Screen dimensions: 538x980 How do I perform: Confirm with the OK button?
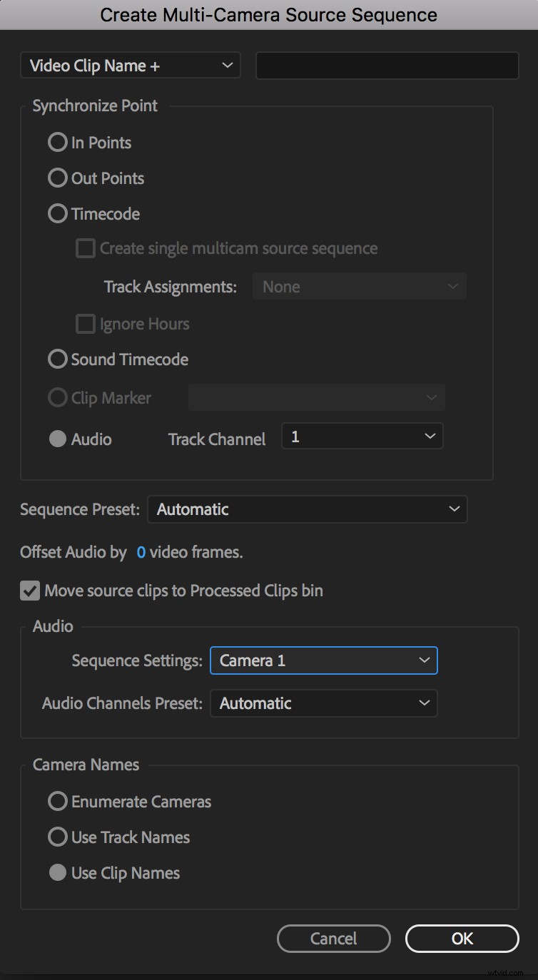coord(462,939)
